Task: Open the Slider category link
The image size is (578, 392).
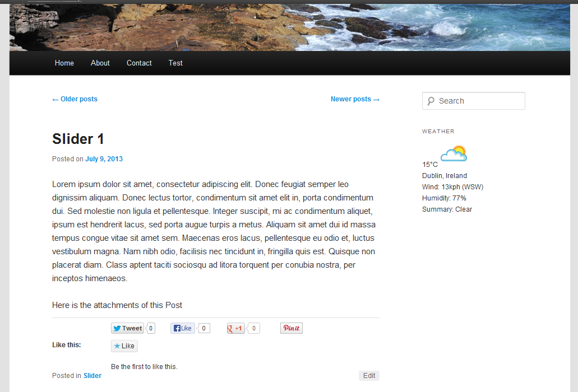Action: tap(93, 376)
